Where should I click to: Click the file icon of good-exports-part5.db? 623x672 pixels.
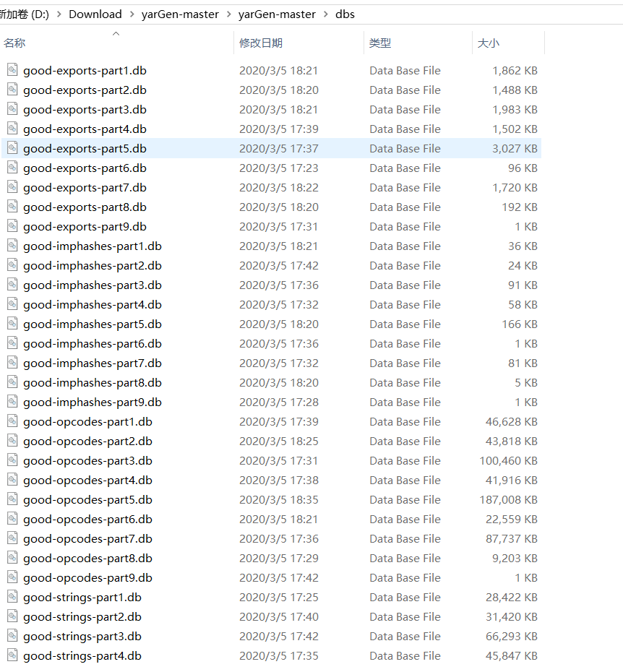tap(12, 148)
